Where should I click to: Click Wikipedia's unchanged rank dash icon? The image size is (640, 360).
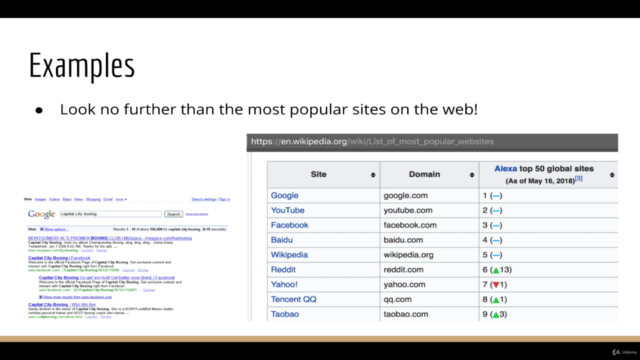496,255
